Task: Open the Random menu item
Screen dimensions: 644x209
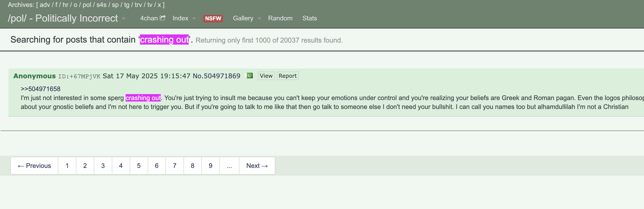Action: (280, 18)
